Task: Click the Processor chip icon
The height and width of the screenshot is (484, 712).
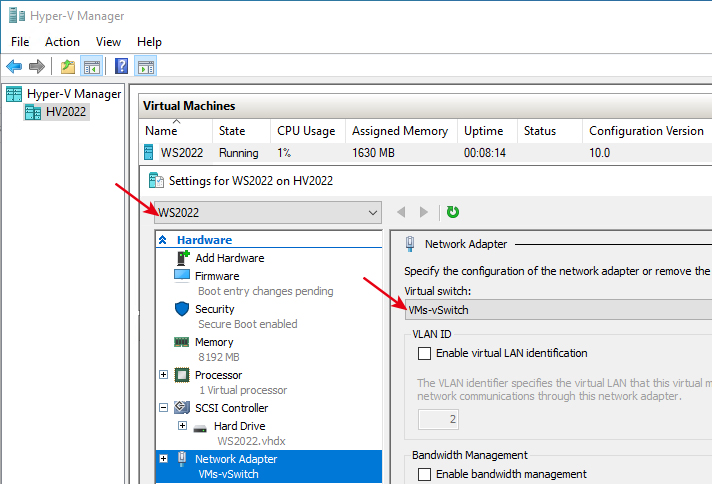Action: coord(182,375)
